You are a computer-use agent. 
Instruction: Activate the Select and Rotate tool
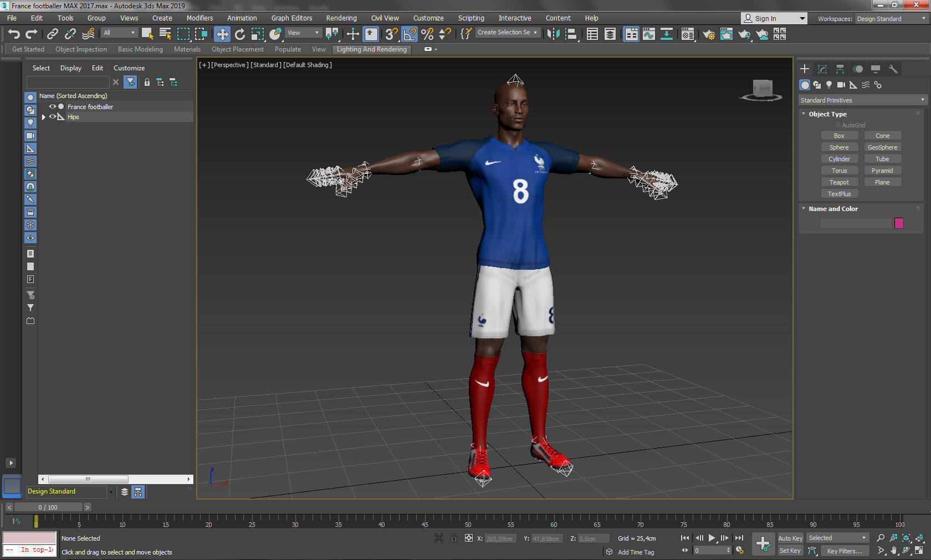point(239,34)
